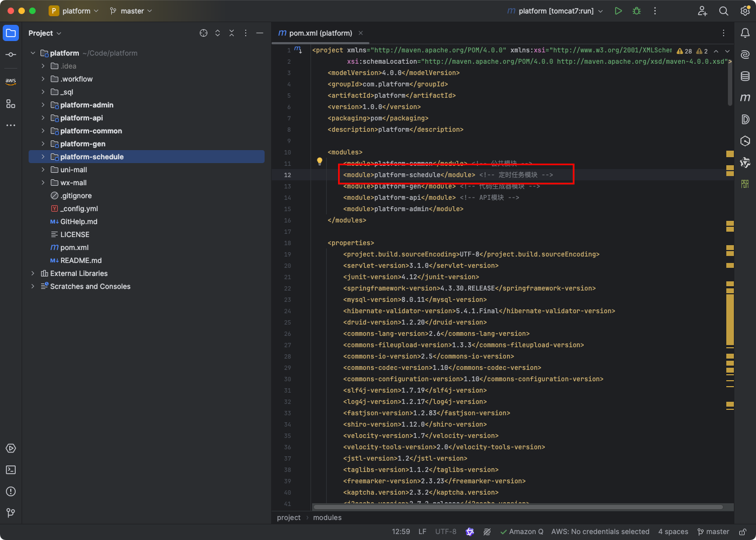756x540 pixels.
Task: Open the Commit tool window icon
Action: [x=11, y=55]
